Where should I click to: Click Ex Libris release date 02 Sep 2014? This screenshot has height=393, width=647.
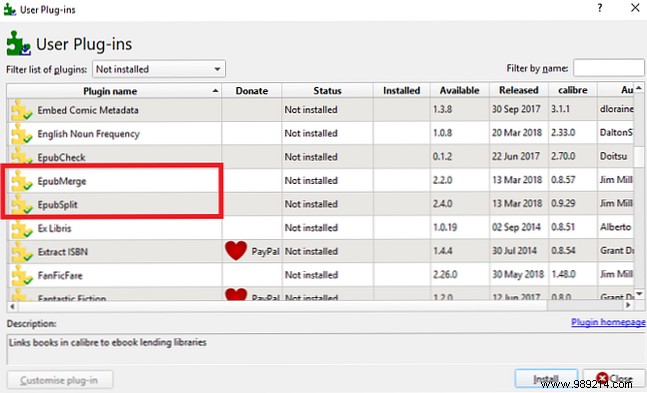tap(516, 227)
